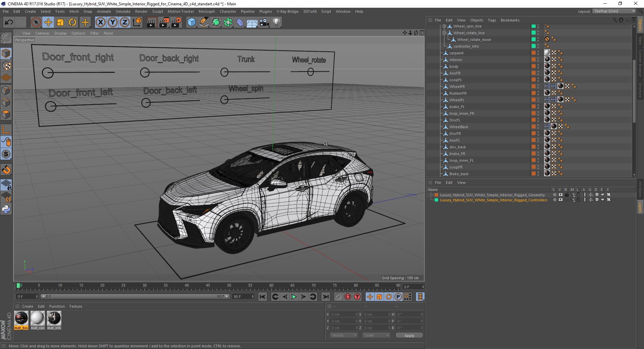The width and height of the screenshot is (644, 349).
Task: Open Object Manager Tags menu
Action: 492,20
